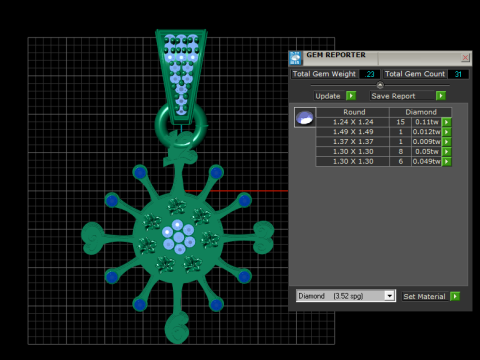Click the 0.009tw weight cell
The image size is (480, 360).
(x=427, y=142)
